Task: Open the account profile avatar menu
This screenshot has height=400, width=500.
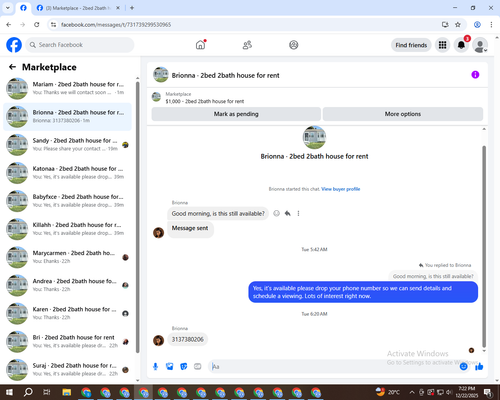Action: 480,45
